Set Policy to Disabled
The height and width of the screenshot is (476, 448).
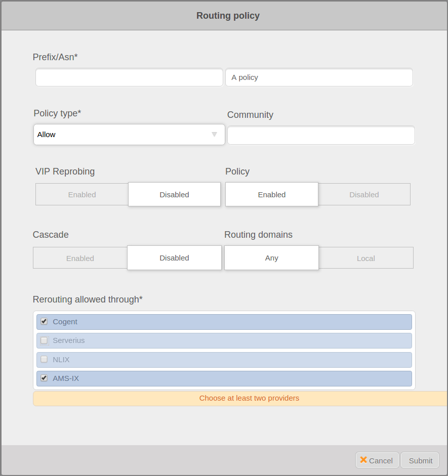click(x=364, y=194)
